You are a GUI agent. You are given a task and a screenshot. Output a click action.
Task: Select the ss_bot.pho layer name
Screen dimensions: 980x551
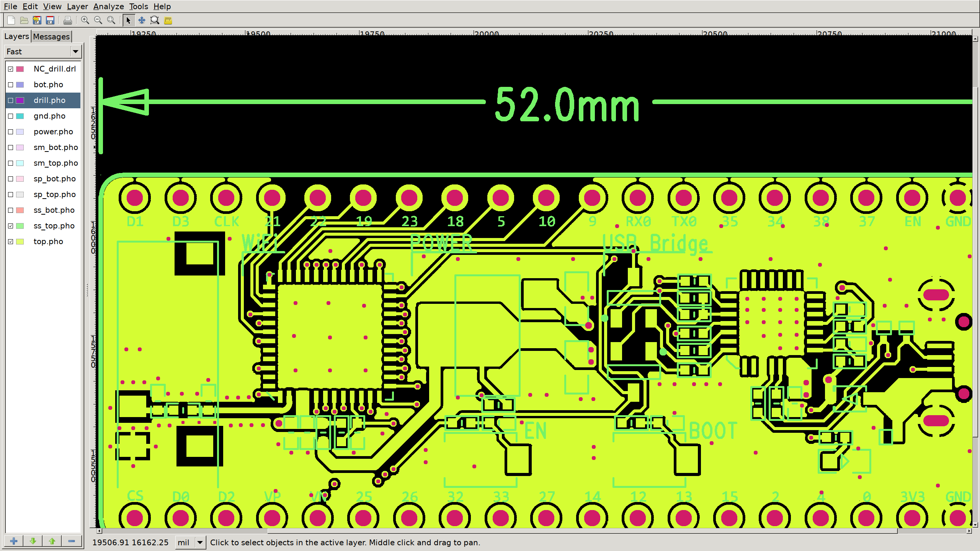[x=54, y=210]
